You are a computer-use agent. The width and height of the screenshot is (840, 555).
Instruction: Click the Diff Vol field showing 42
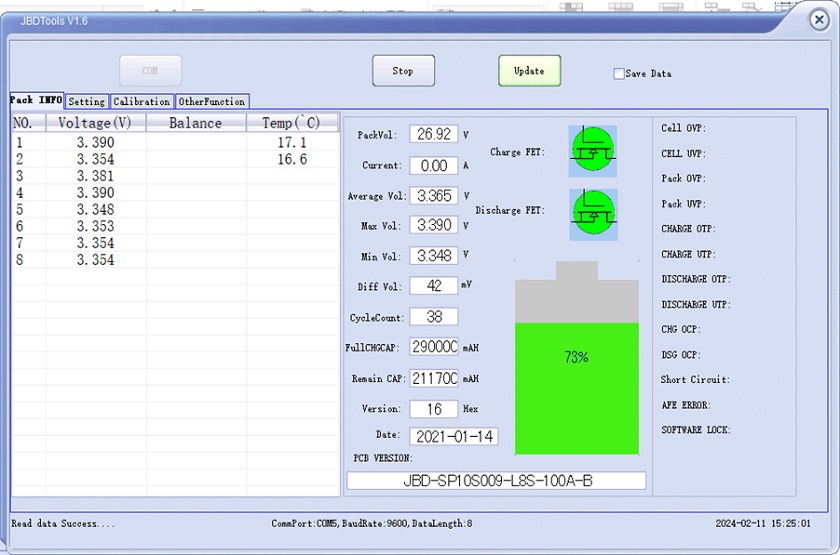(x=434, y=286)
